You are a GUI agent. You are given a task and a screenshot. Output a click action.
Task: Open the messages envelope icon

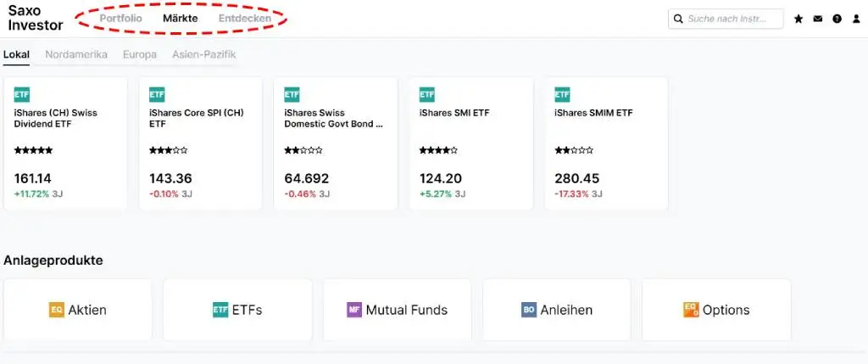pyautogui.click(x=818, y=19)
